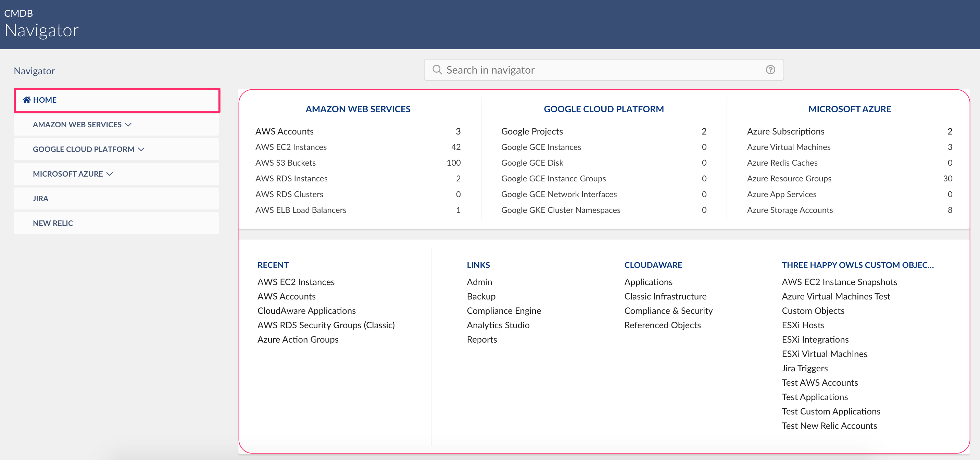Open Google Projects from the GCP panel
The image size is (980, 460).
click(532, 131)
